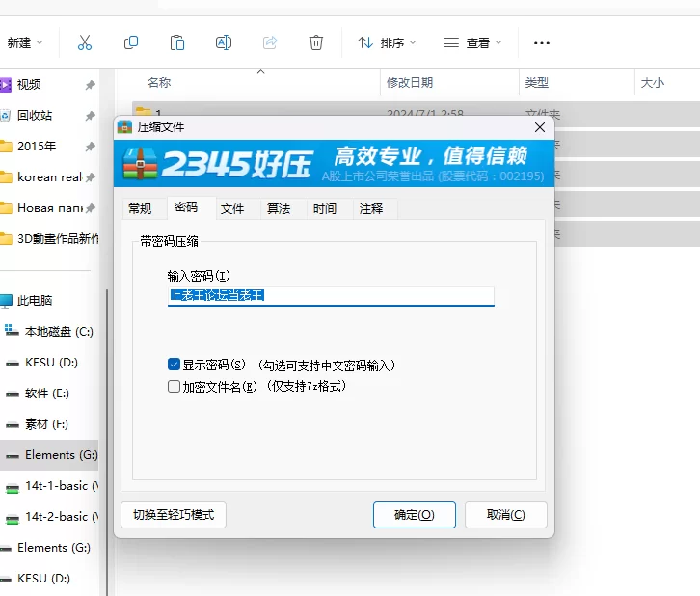This screenshot has height=596, width=700.
Task: Open the 14t-2-basic drive
Action: 61,517
